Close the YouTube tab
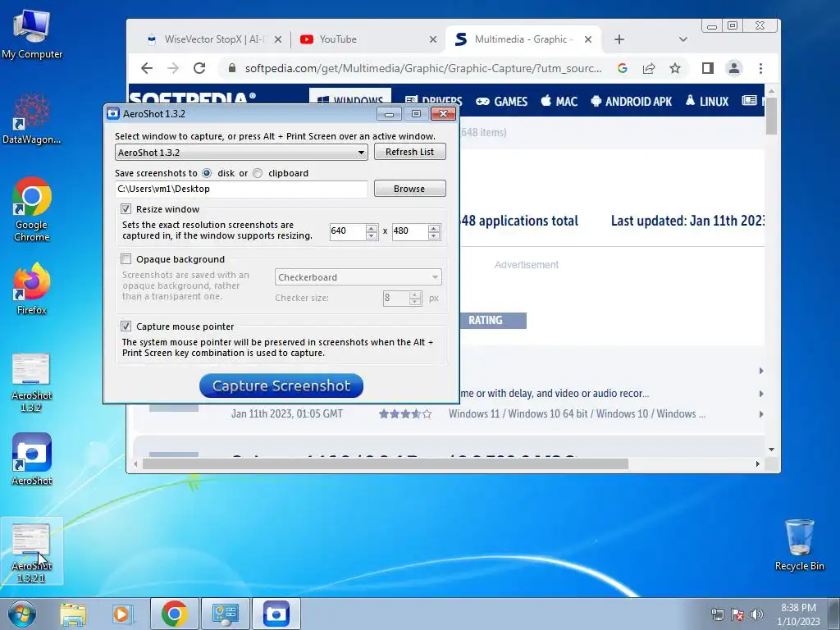840x630 pixels. (433, 39)
